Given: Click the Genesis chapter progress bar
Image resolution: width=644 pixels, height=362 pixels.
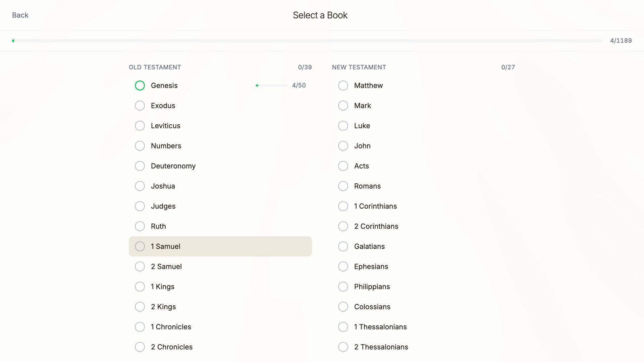Looking at the screenshot, I should tap(272, 85).
